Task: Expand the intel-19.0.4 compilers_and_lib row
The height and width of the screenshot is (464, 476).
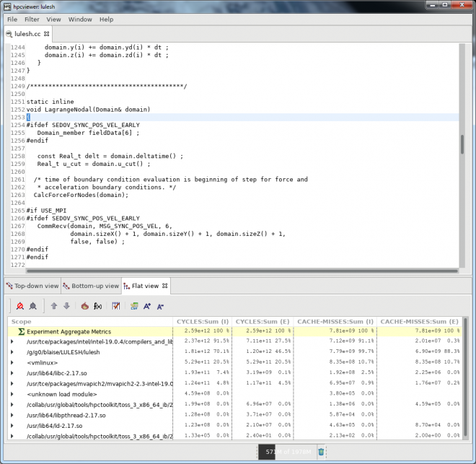Action: coord(12,341)
